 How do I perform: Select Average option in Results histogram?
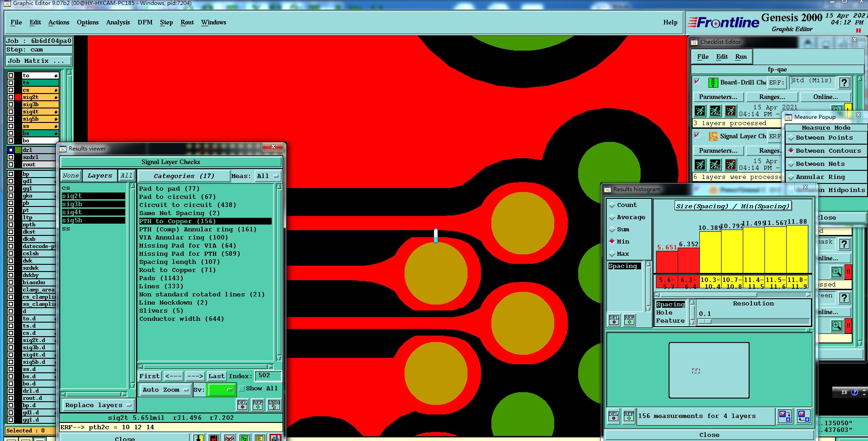click(x=627, y=217)
